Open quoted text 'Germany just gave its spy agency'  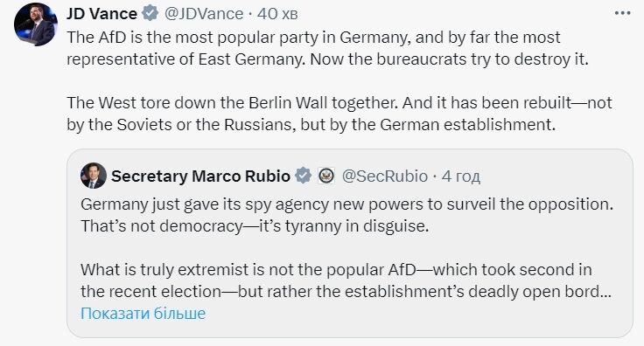pos(346,204)
